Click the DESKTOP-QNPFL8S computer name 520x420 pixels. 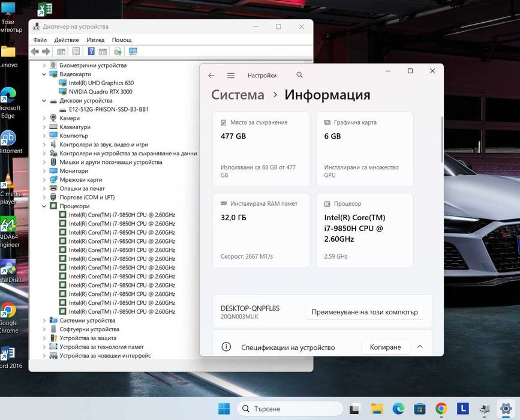(250, 308)
